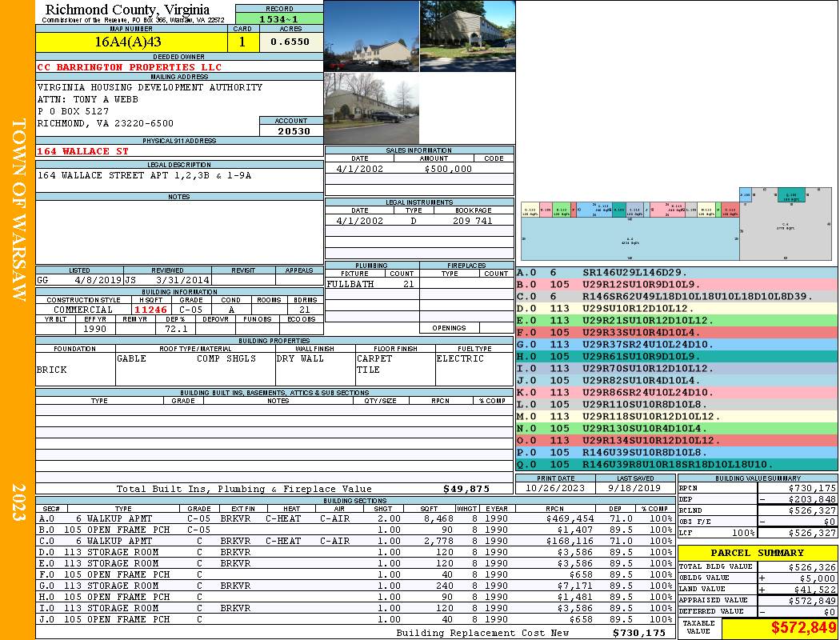Select mailing address VIRGINIA HOUSING DEVELOPMENT AUTHORITY
Image resolution: width=840 pixels, height=640 pixels.
pos(150,86)
